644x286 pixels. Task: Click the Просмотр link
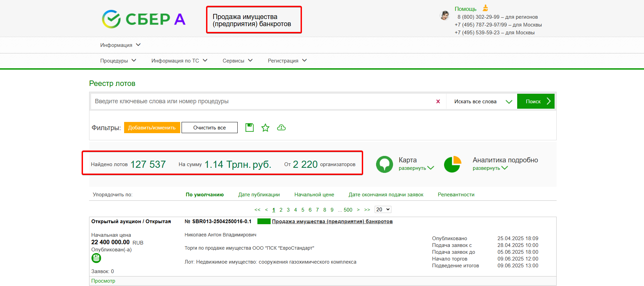pos(103,281)
